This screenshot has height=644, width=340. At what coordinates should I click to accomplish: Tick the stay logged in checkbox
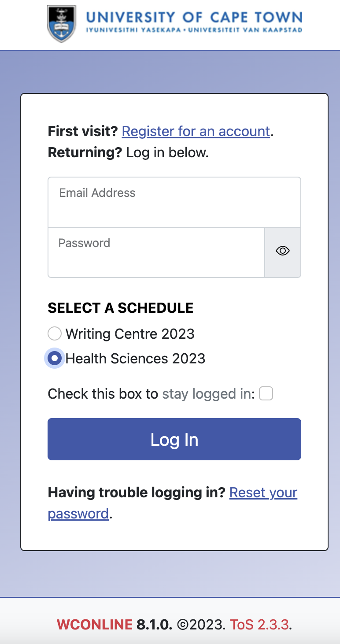coord(266,393)
